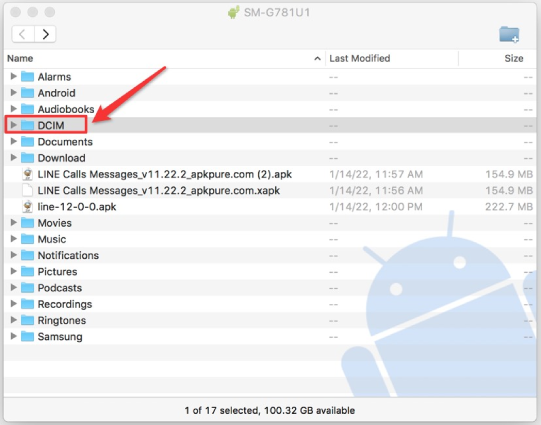Sort by the Size column header
Image resolution: width=541 pixels, height=425 pixels.
[514, 58]
